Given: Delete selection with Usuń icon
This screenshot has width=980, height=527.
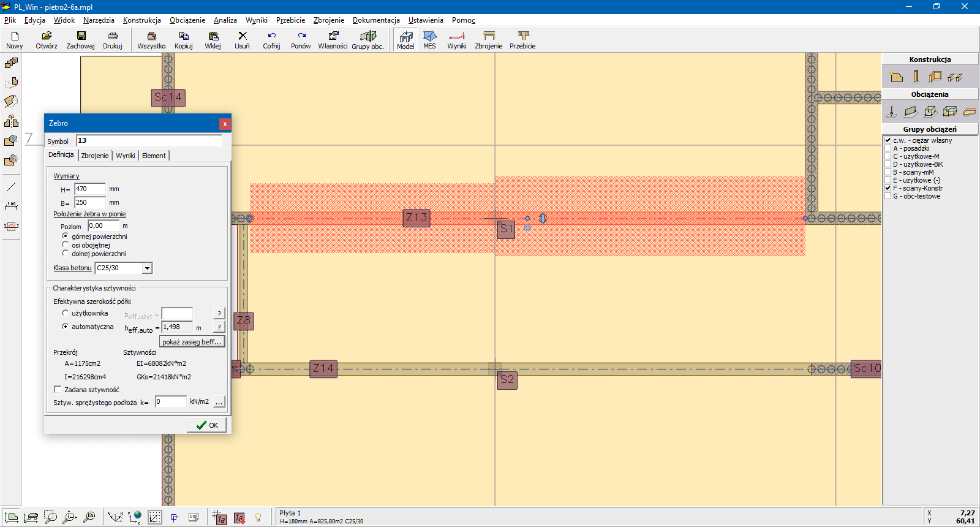Looking at the screenshot, I should (x=243, y=40).
